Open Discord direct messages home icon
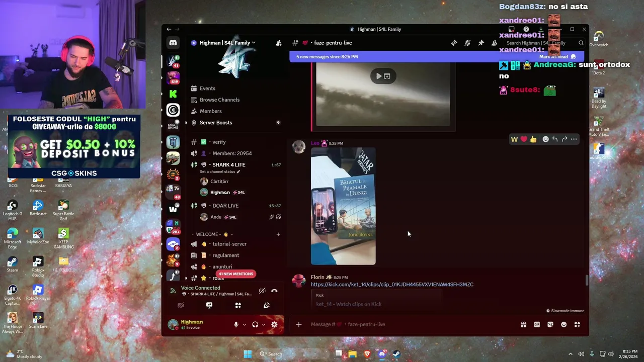 (173, 43)
